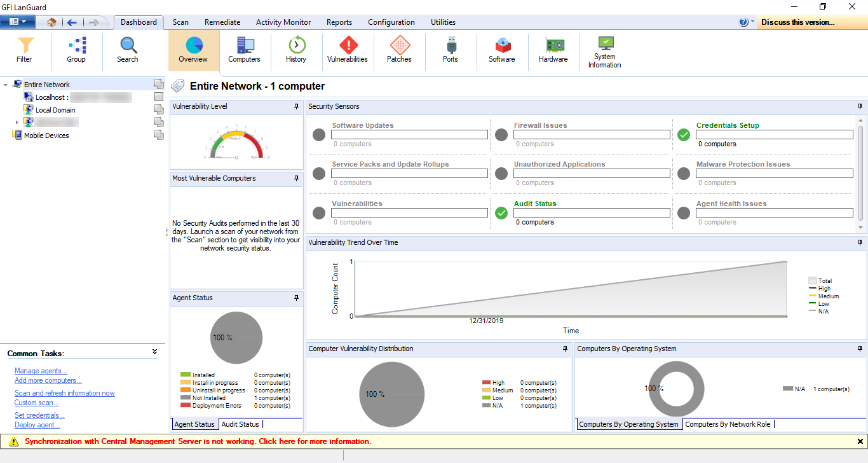The image size is (868, 463).
Task: Open the Ports view
Action: point(451,50)
